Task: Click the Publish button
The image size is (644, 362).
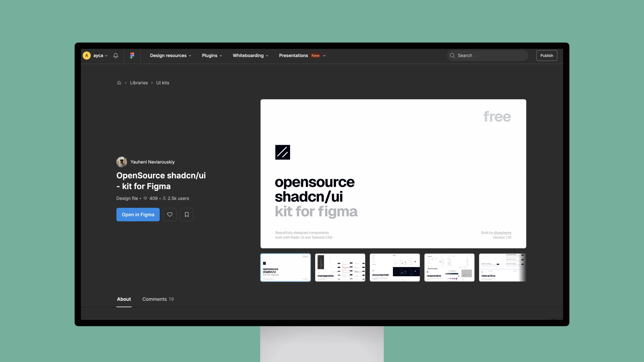Action: 547,55
